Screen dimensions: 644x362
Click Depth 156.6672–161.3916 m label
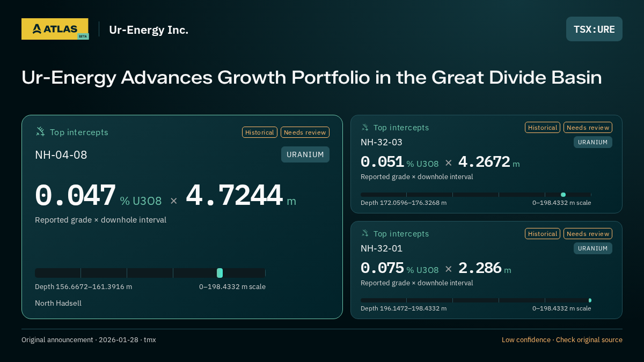coord(83,287)
